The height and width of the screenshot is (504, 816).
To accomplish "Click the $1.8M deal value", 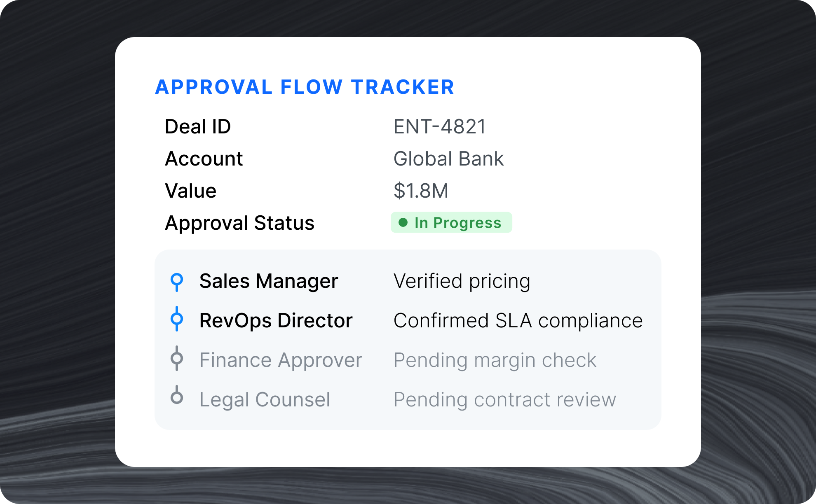I will 421,191.
